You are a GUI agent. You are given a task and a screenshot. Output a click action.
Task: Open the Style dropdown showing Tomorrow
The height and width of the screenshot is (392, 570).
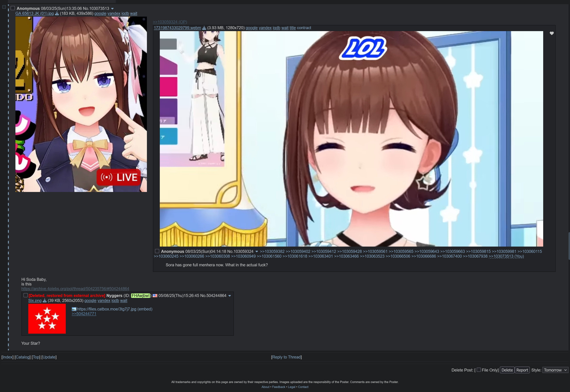(x=555, y=370)
